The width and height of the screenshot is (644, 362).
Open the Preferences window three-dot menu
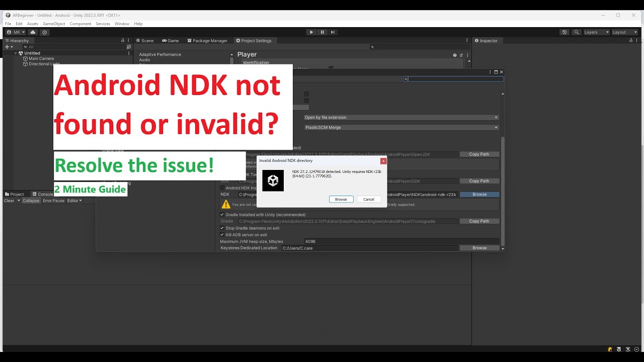(490, 72)
